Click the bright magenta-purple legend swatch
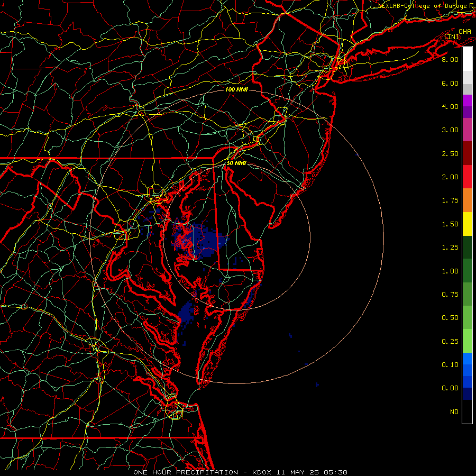The image size is (476, 476). (x=467, y=100)
